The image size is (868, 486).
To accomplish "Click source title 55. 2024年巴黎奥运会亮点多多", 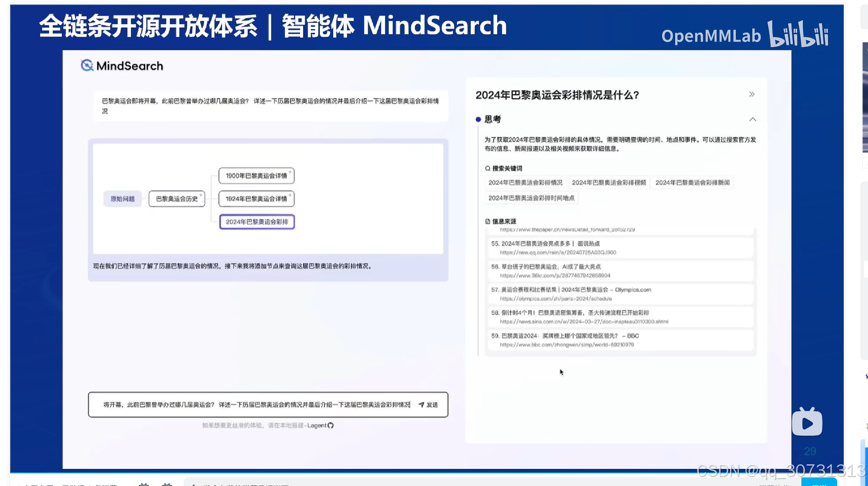I will (x=546, y=244).
